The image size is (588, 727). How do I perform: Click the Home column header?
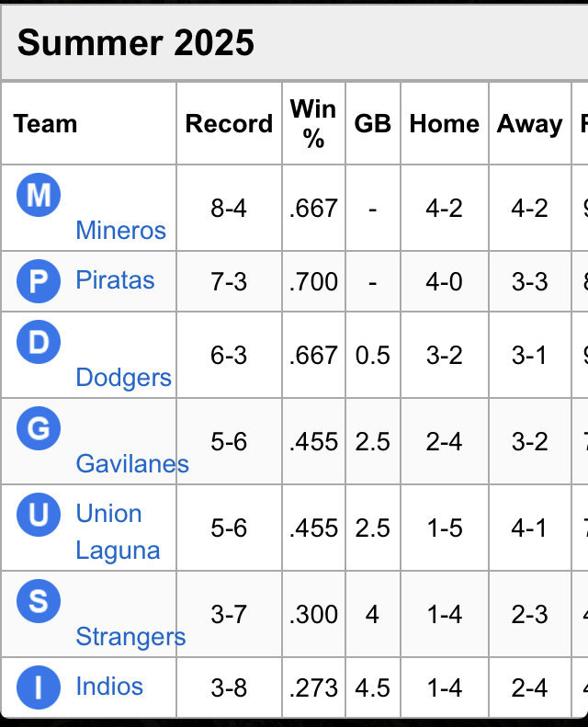click(444, 124)
